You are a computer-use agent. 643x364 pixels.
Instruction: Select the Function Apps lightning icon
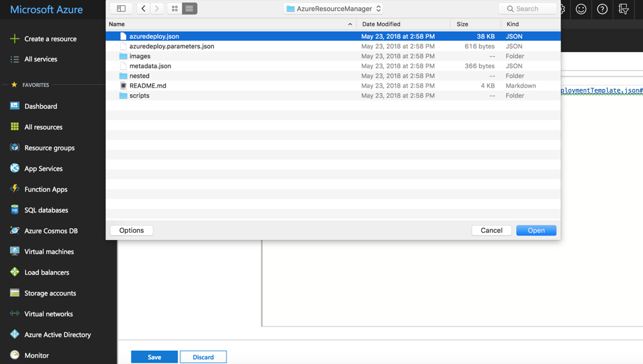[15, 189]
